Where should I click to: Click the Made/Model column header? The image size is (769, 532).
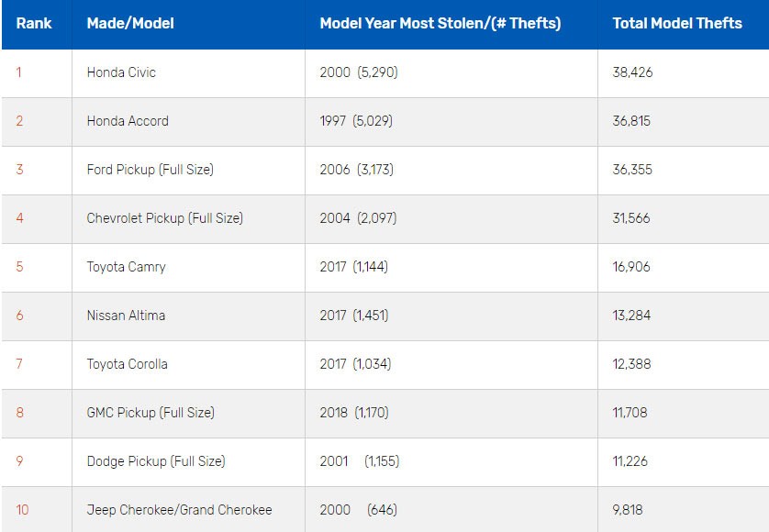click(130, 24)
